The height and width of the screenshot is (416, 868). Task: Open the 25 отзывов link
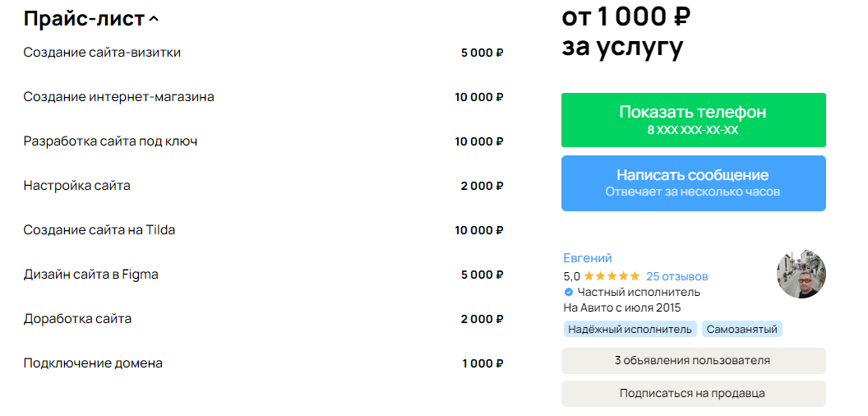[x=677, y=276]
